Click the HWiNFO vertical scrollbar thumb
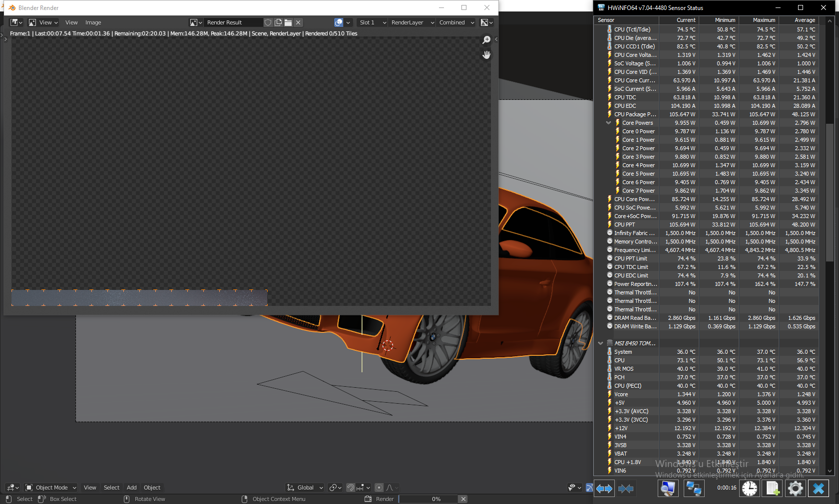The height and width of the screenshot is (504, 839). [x=830, y=192]
